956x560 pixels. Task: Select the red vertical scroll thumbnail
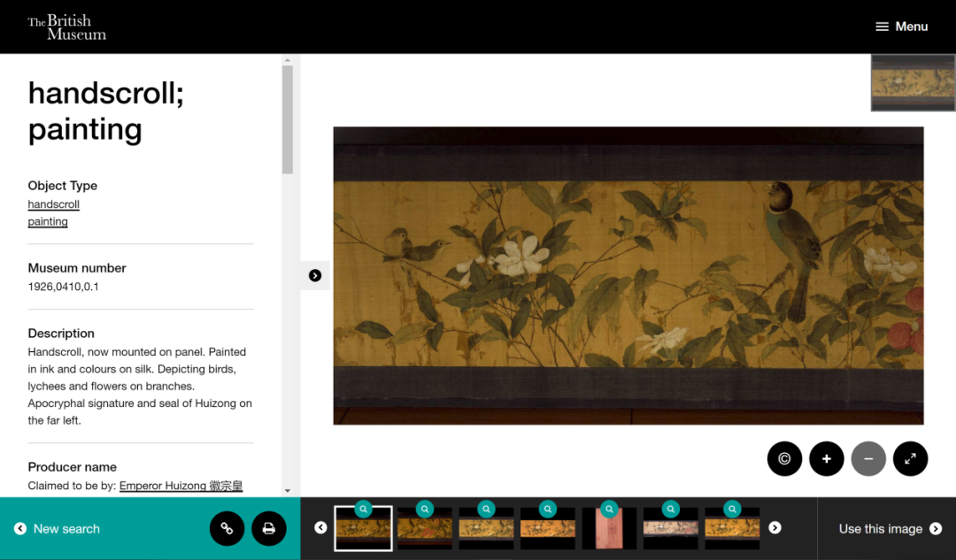[x=609, y=529]
